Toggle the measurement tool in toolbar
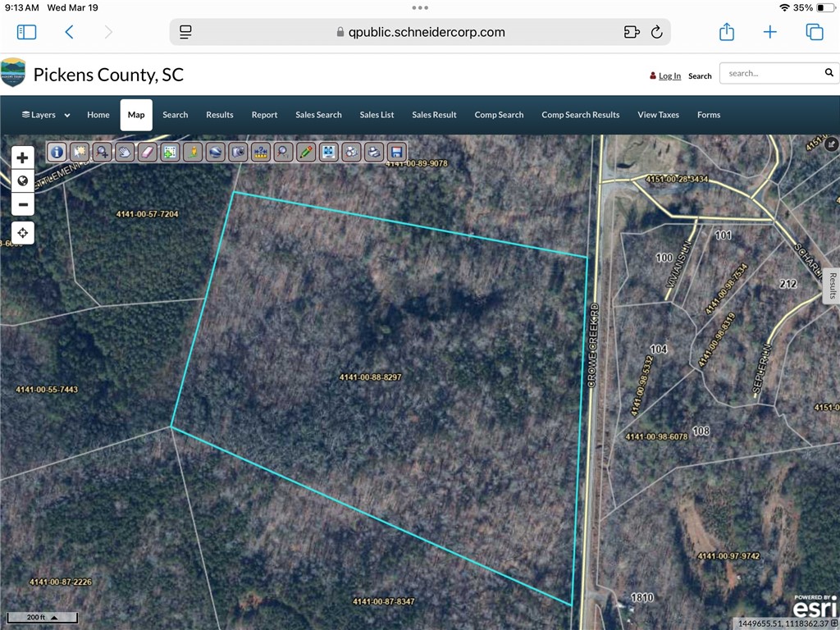 pos(261,152)
